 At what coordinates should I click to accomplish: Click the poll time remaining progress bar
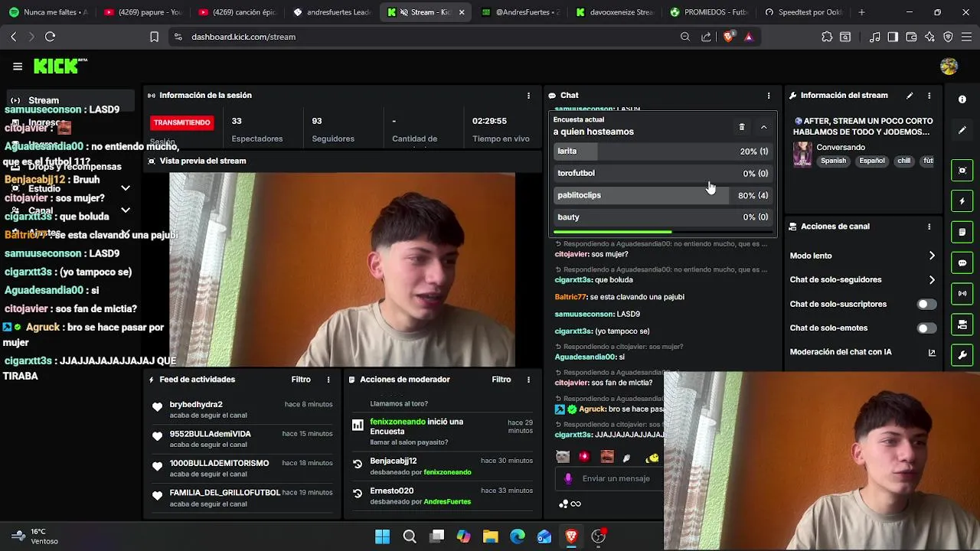663,232
